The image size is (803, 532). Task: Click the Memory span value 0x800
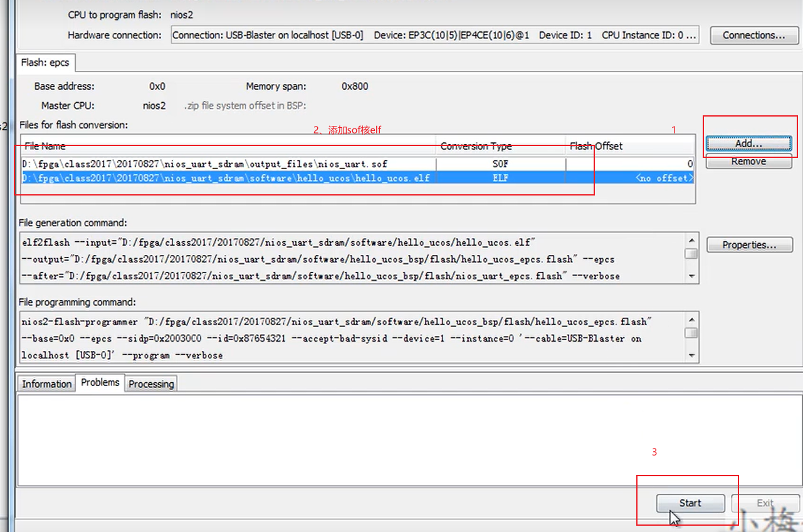pos(355,86)
